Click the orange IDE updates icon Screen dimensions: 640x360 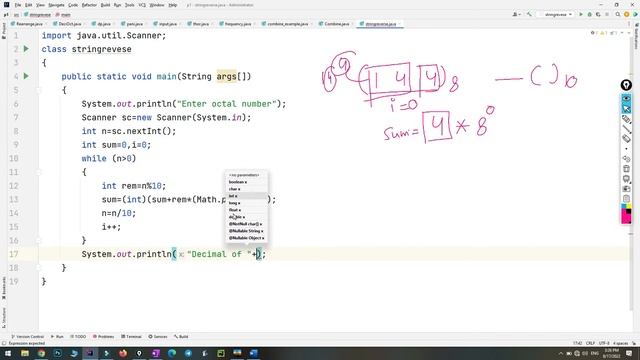point(627,14)
